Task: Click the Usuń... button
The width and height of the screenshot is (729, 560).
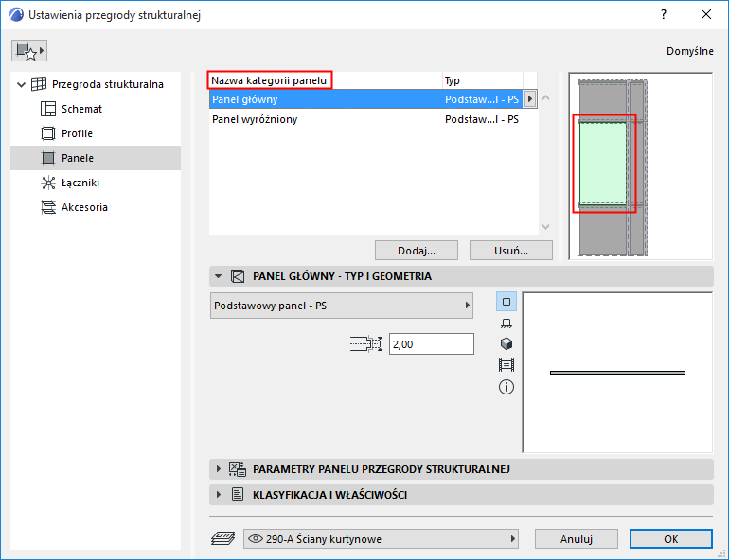Action: [x=511, y=251]
